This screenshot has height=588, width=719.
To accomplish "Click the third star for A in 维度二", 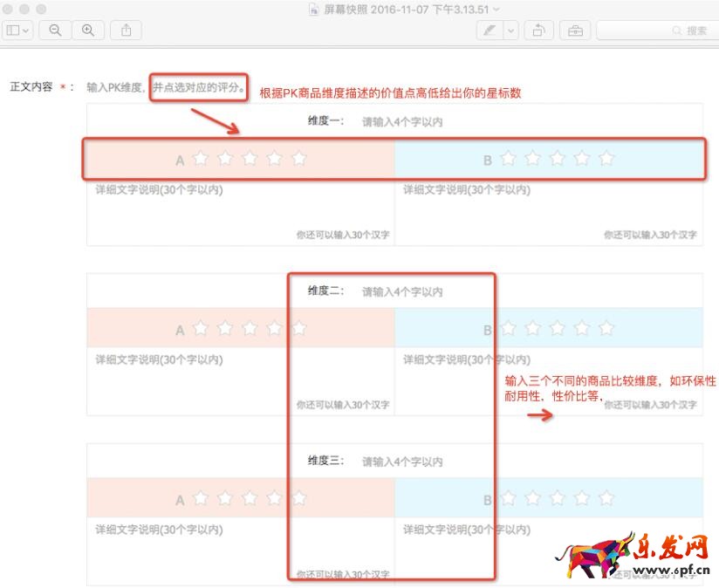I will (250, 329).
